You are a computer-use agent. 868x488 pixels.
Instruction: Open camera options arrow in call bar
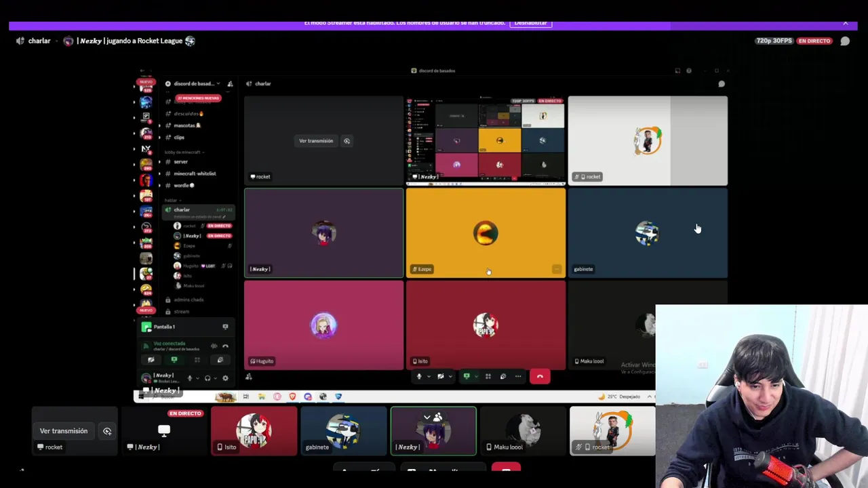pos(450,376)
